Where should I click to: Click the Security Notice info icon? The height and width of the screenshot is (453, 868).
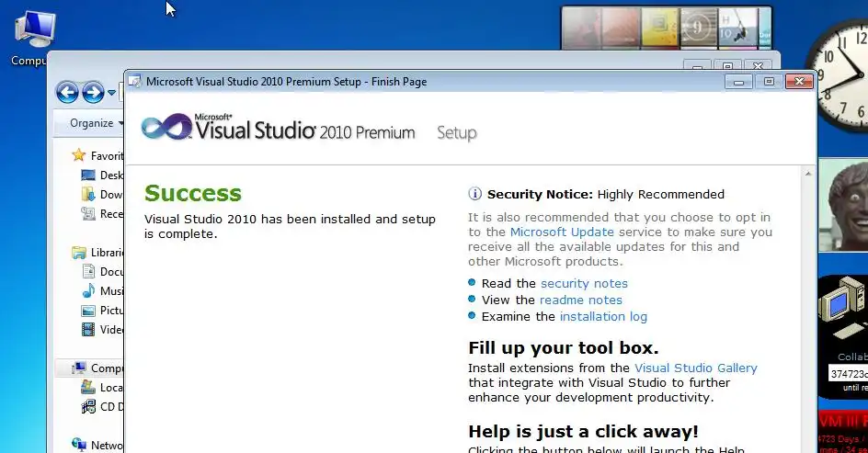[475, 194]
